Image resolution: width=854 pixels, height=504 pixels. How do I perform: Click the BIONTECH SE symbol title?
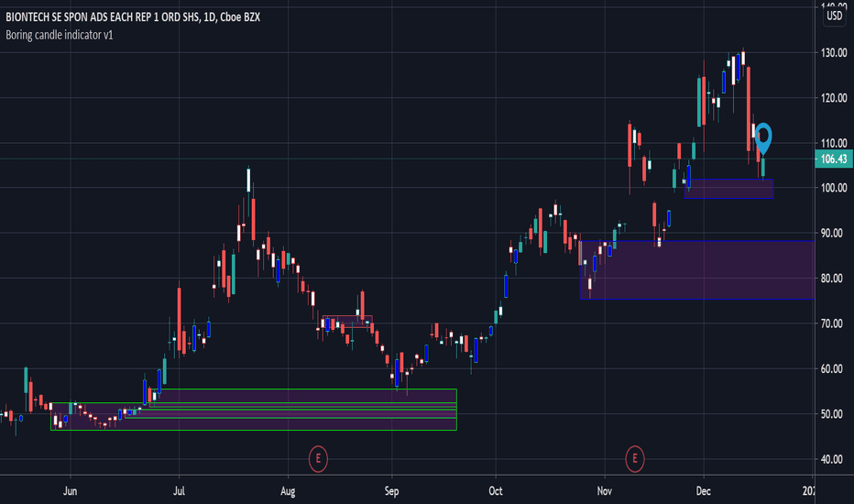click(x=133, y=17)
